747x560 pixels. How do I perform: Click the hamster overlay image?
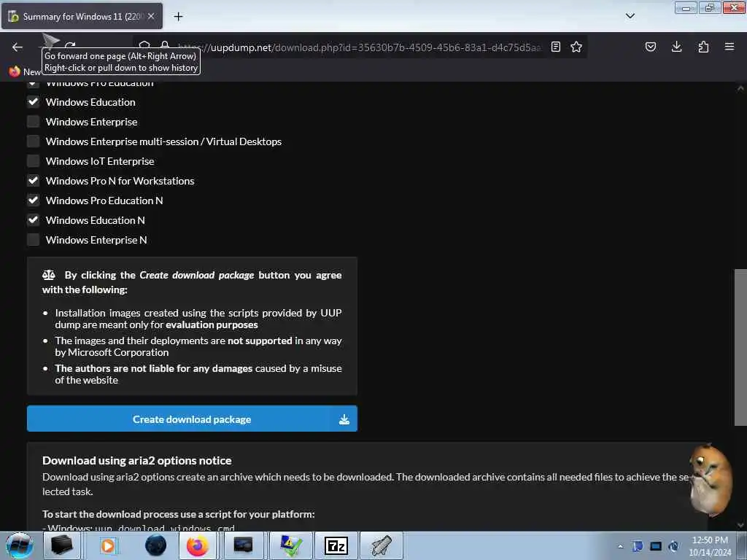coord(711,479)
